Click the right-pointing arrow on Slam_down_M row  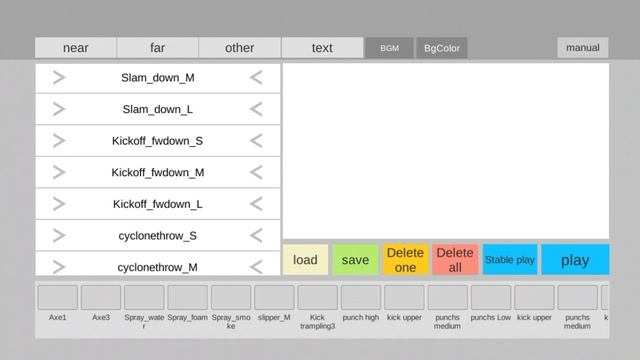pyautogui.click(x=59, y=78)
